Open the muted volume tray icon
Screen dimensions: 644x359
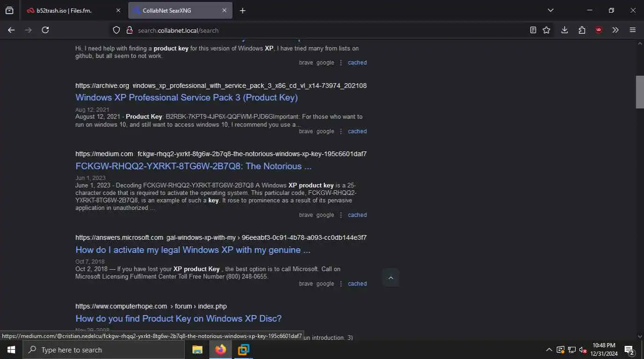583,350
